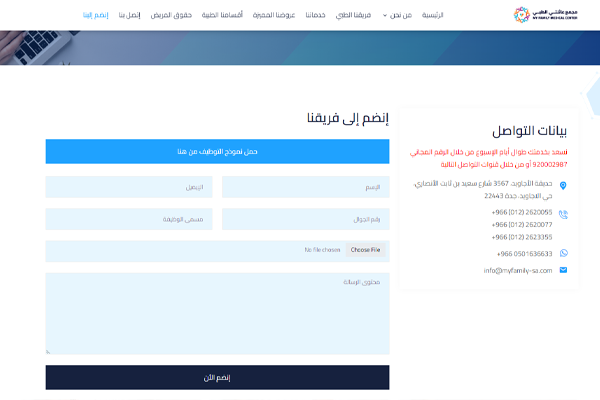The height and width of the screenshot is (400, 600).
Task: Click the Choose File button
Action: click(365, 250)
